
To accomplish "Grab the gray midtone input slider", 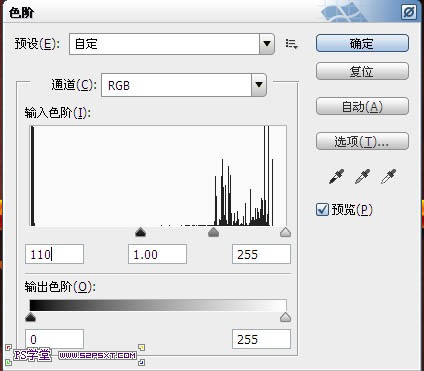I will click(213, 232).
